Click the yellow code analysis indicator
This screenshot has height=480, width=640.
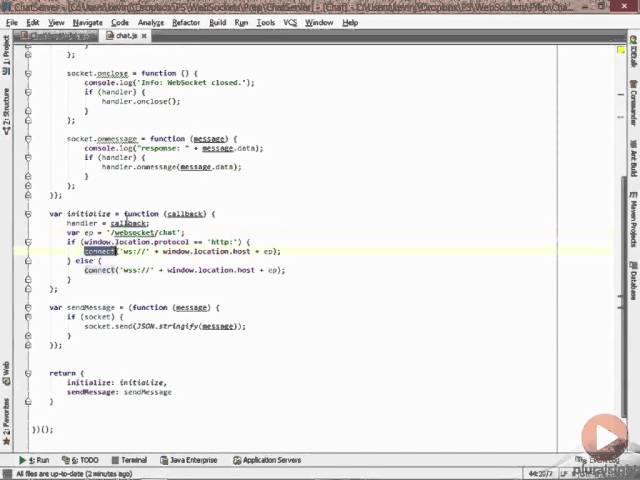tap(621, 50)
